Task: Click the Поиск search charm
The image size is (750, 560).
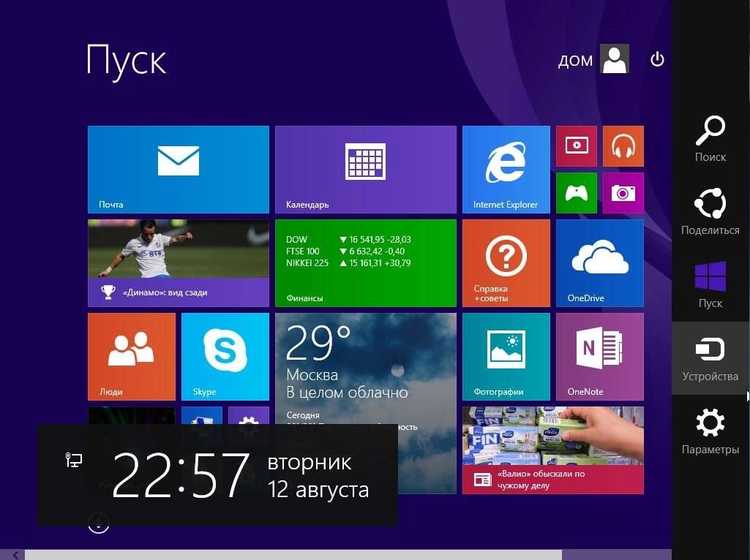Action: (710, 139)
